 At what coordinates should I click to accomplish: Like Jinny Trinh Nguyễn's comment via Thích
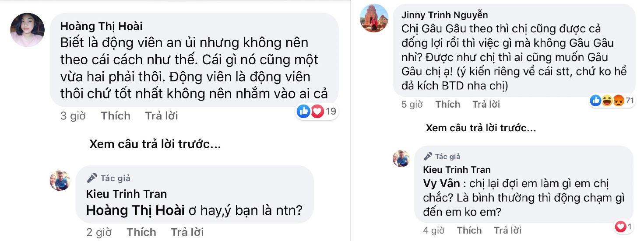click(x=447, y=105)
